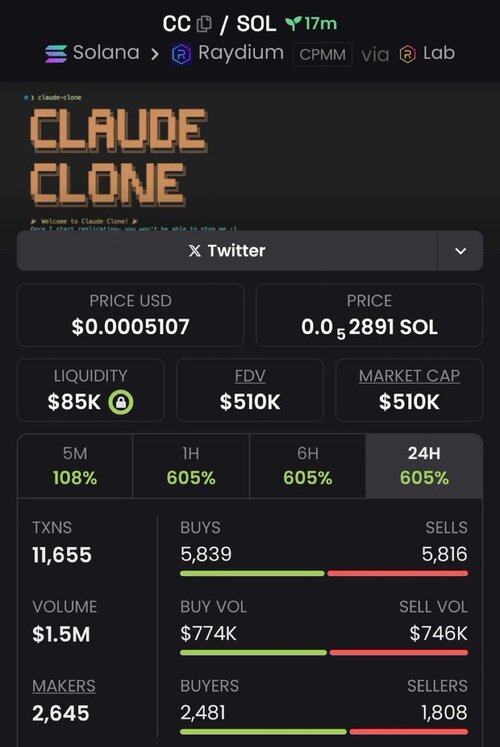The image size is (500, 747).
Task: Click the green liquidity lock icon
Action: click(121, 402)
